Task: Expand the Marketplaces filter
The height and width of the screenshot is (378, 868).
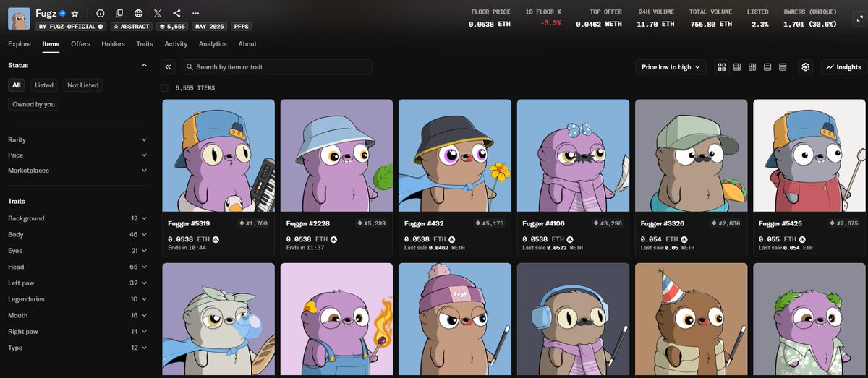Action: pos(77,171)
